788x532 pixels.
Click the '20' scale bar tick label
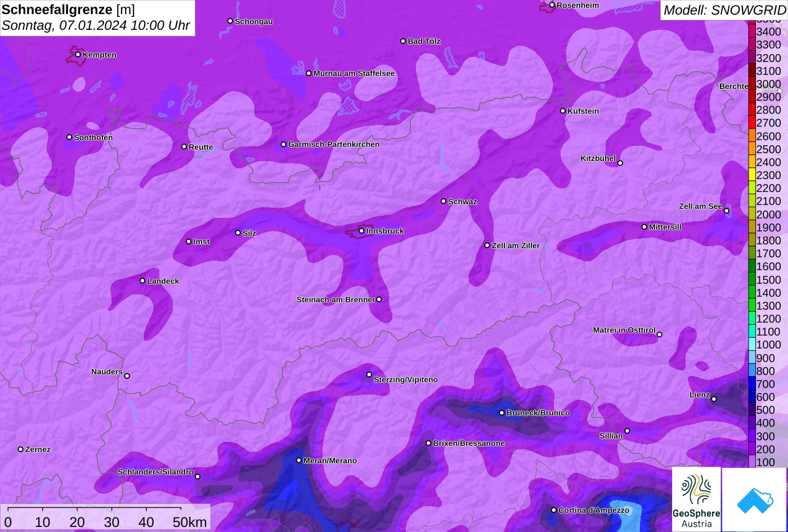click(x=77, y=522)
